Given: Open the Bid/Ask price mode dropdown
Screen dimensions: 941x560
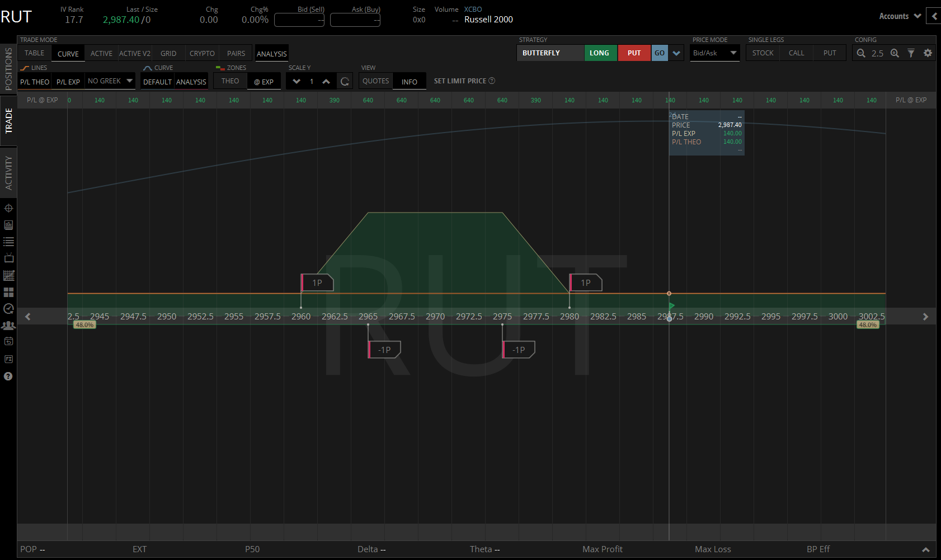Looking at the screenshot, I should tap(715, 53).
